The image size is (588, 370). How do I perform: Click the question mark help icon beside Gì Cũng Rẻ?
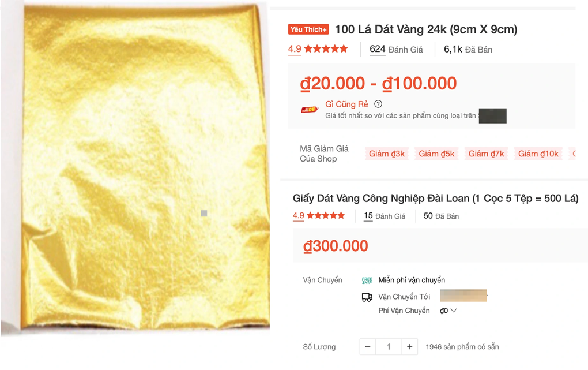(x=378, y=104)
